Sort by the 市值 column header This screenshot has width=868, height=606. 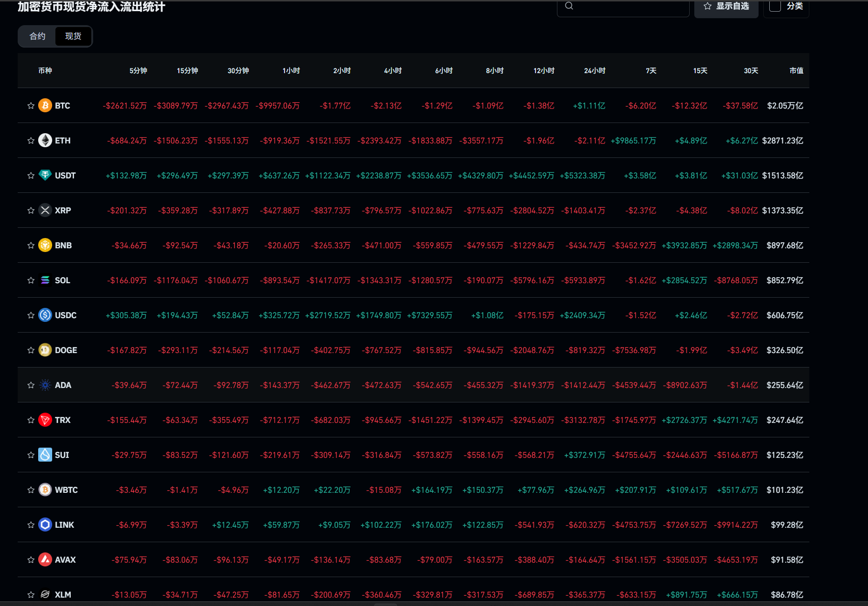pos(796,71)
